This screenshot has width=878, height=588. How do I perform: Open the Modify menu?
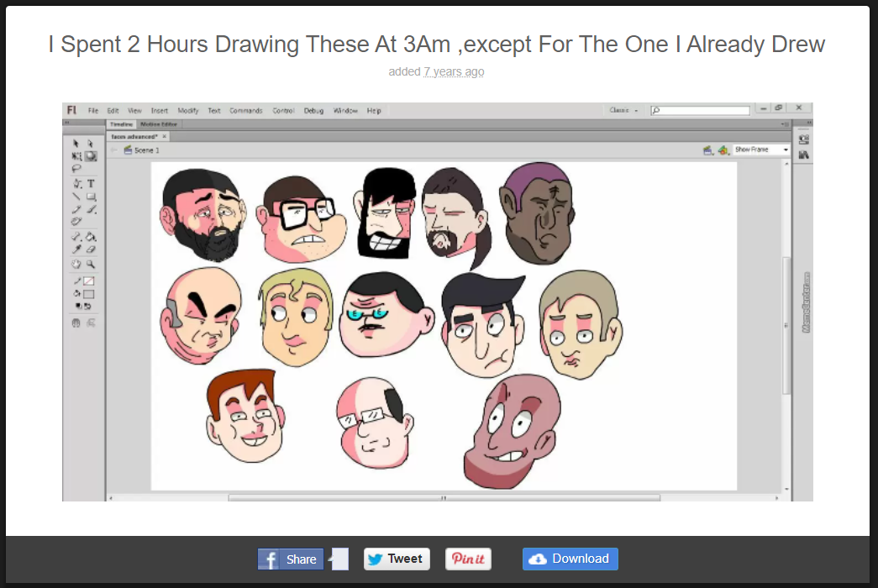tap(188, 110)
